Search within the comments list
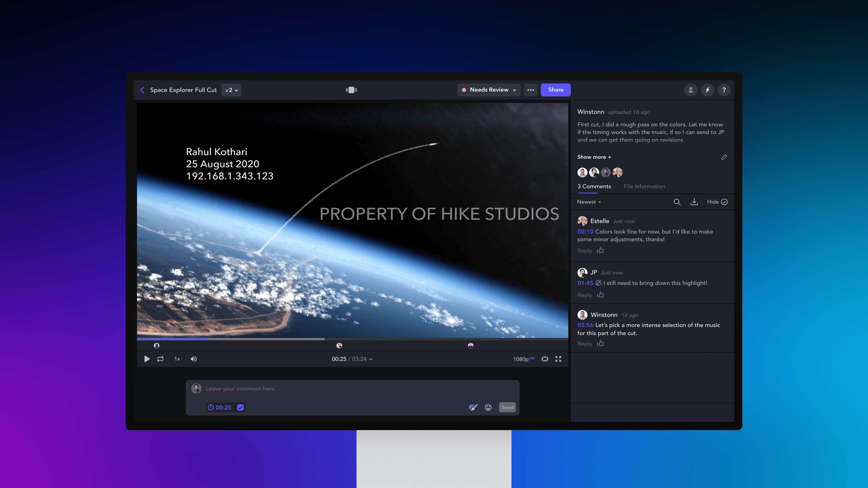 677,202
